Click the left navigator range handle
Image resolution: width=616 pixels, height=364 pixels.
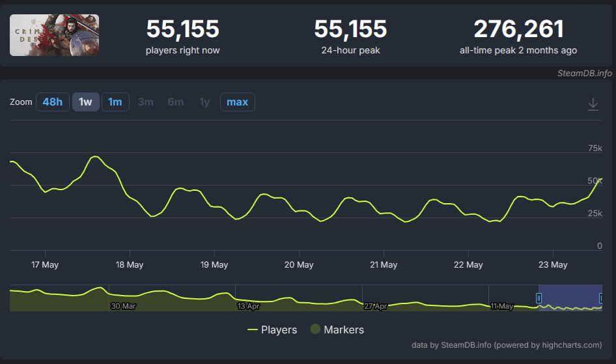pyautogui.click(x=539, y=298)
